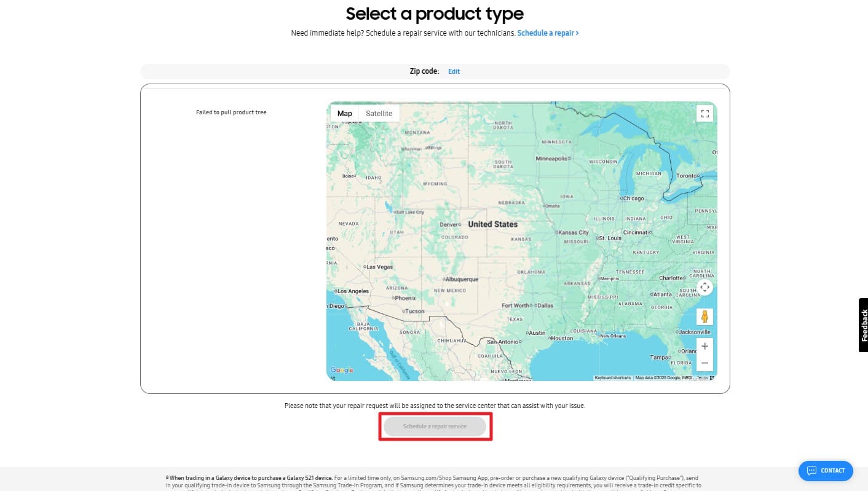Switch to the Map view tab

coord(344,113)
